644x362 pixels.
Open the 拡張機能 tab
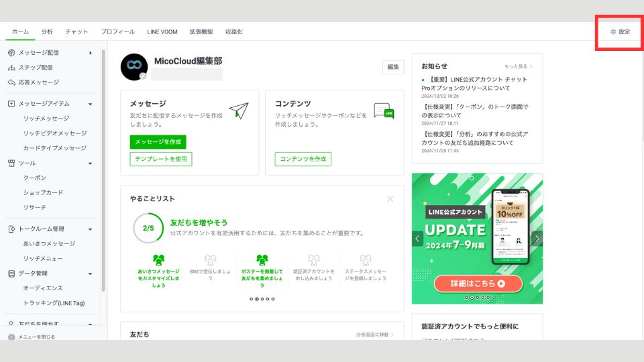pyautogui.click(x=201, y=32)
